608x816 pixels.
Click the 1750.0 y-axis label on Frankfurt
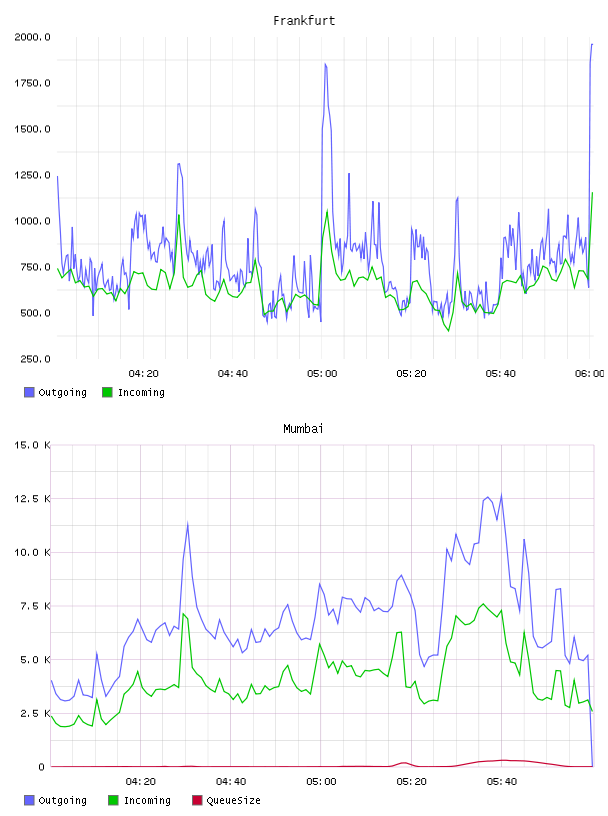tap(32, 83)
